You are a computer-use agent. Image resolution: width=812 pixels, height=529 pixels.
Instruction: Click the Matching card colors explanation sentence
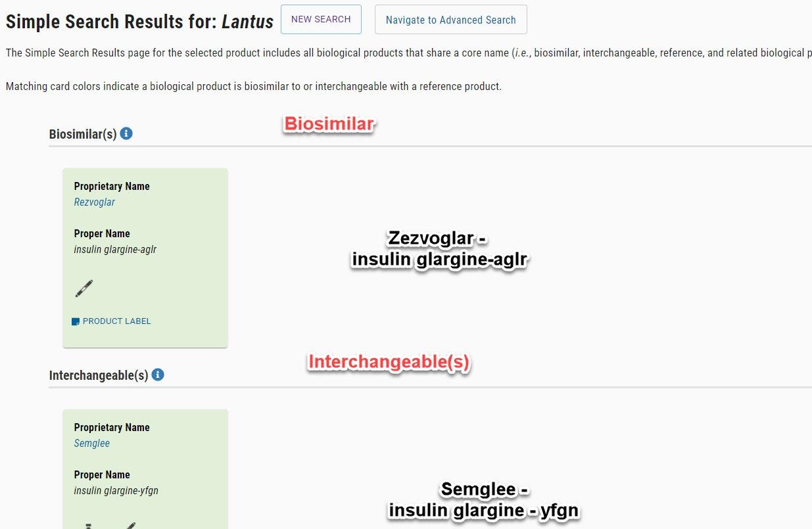pyautogui.click(x=254, y=86)
